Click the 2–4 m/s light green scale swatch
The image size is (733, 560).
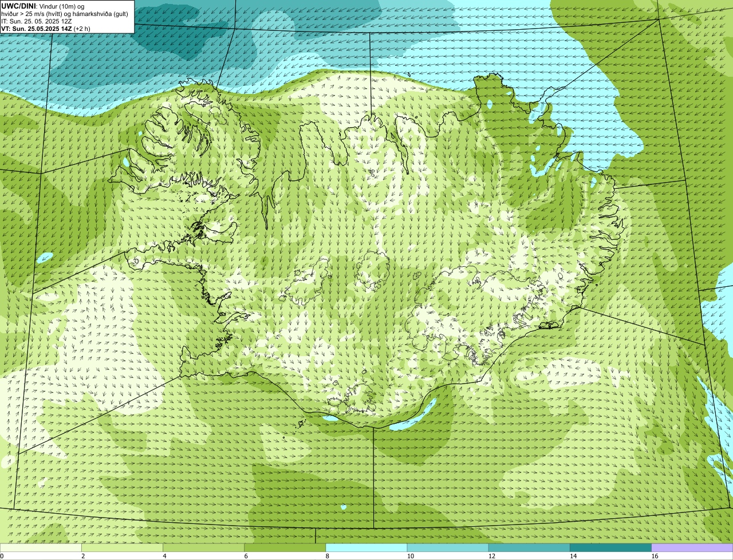122,548
